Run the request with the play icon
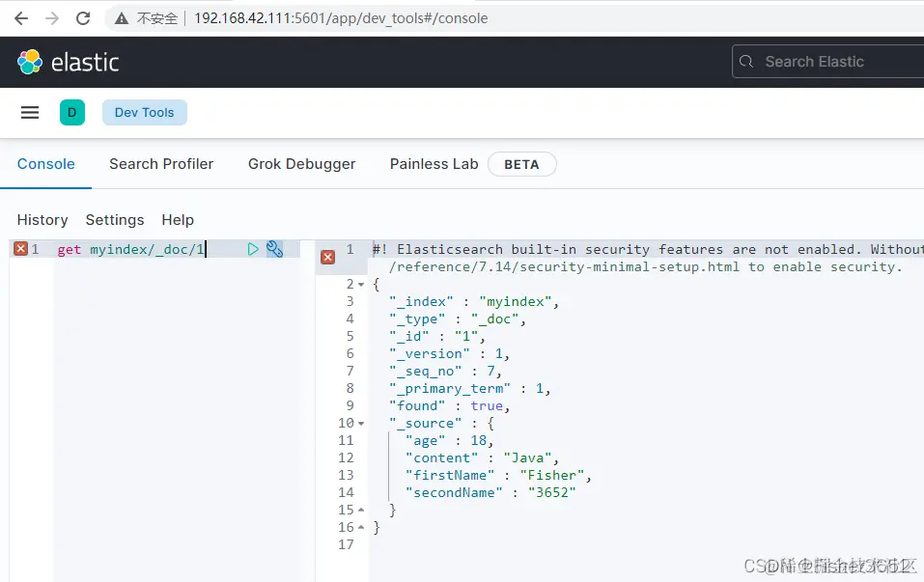This screenshot has width=924, height=582. coord(253,249)
